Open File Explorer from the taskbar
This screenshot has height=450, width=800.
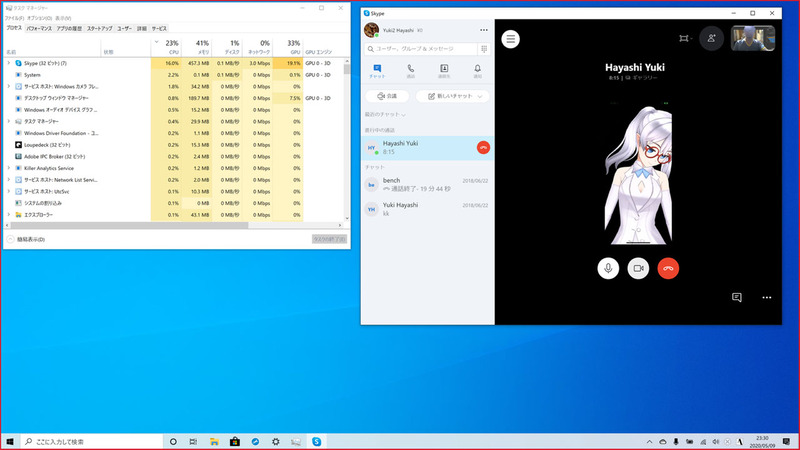pos(214,441)
